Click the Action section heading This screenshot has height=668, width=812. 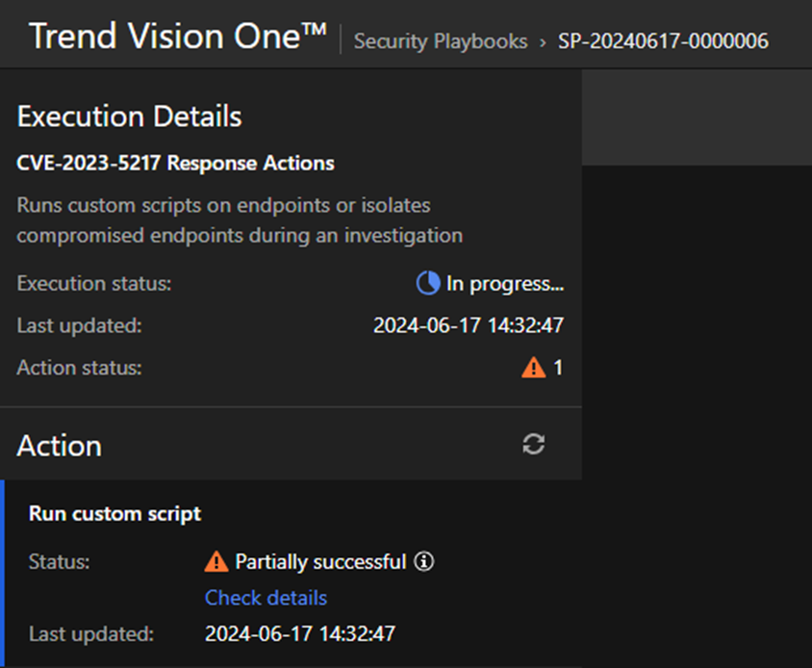(x=59, y=446)
